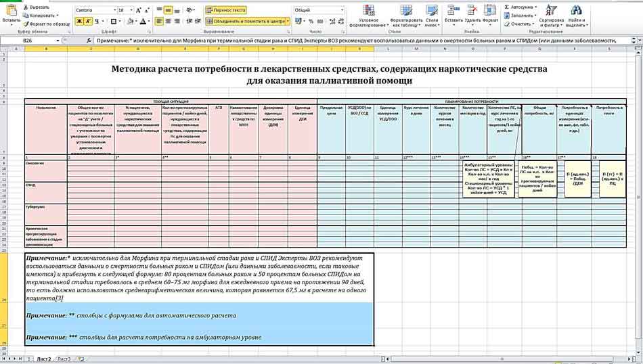Screen dimensions: 643x364
Task: Apply thousands separator (000) format
Action: pos(320,21)
